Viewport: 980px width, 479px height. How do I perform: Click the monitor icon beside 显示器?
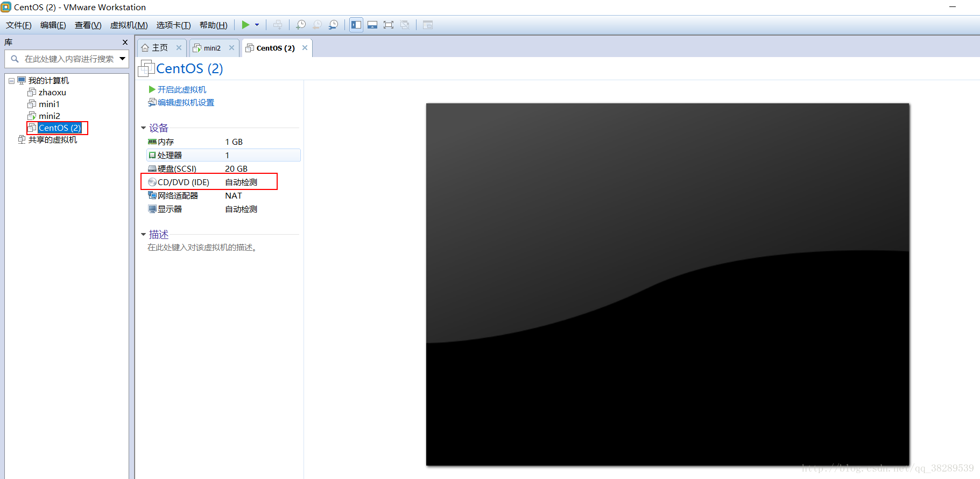152,209
